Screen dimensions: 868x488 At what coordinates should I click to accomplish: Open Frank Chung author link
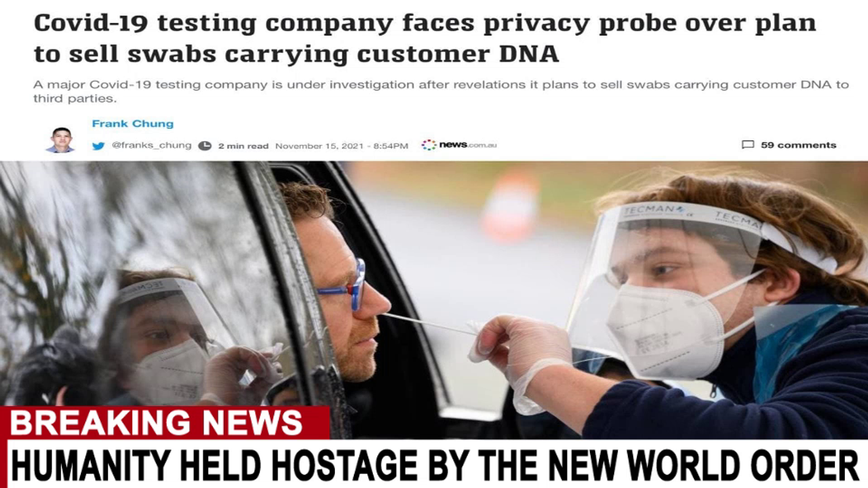click(x=133, y=123)
